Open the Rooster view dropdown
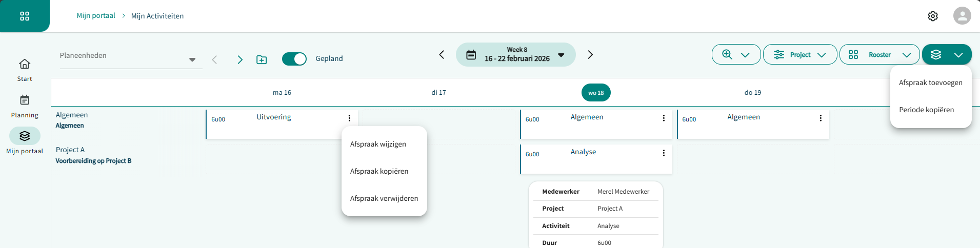This screenshot has height=248, width=980. [x=879, y=55]
